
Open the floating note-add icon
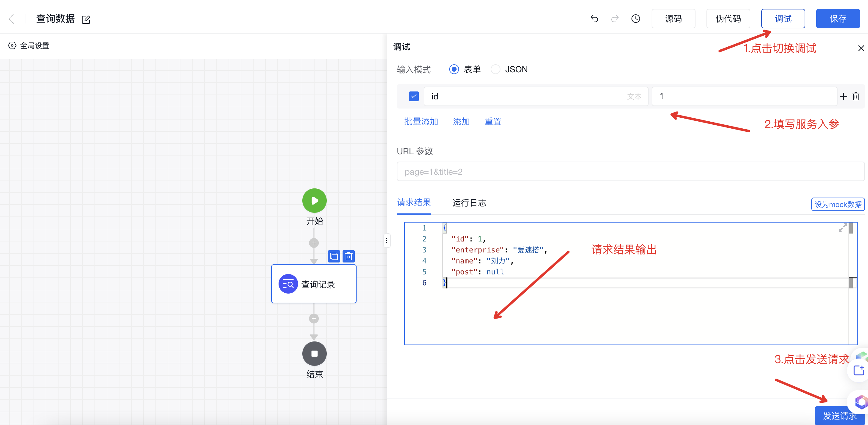click(859, 370)
